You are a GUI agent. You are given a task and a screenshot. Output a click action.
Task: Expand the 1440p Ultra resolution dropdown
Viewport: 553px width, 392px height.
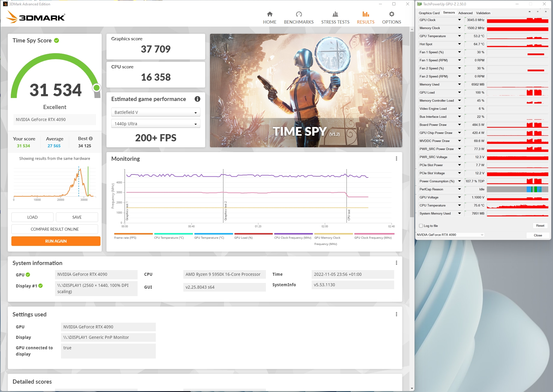coord(156,124)
